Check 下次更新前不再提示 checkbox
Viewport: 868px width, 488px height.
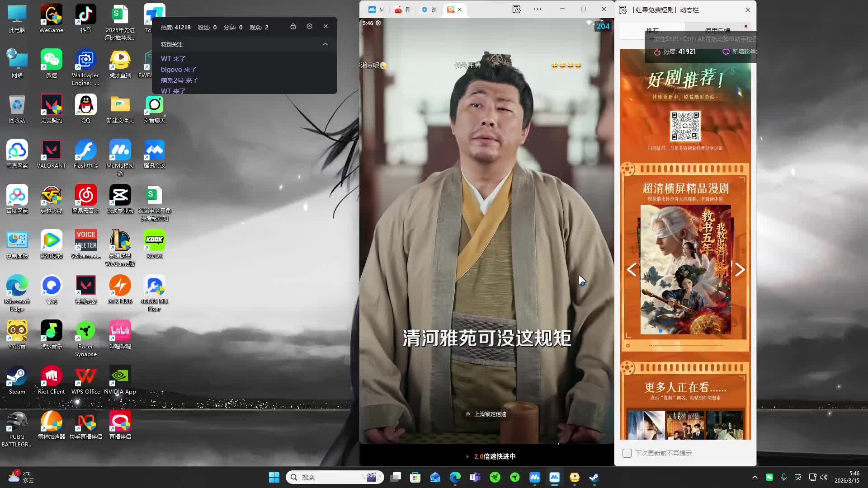click(627, 453)
